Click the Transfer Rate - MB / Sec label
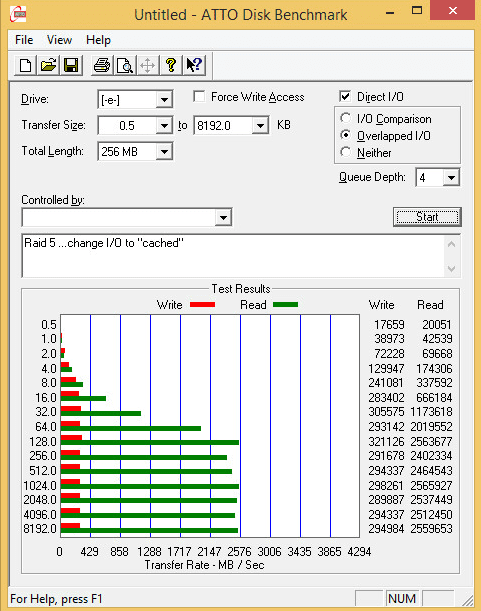 pos(204,565)
